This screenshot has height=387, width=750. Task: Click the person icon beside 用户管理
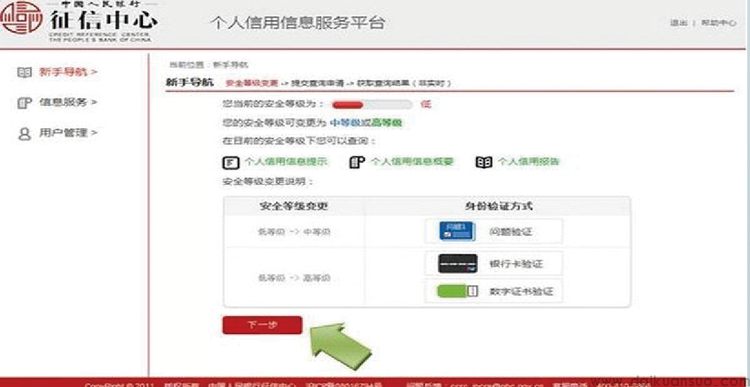coord(24,133)
